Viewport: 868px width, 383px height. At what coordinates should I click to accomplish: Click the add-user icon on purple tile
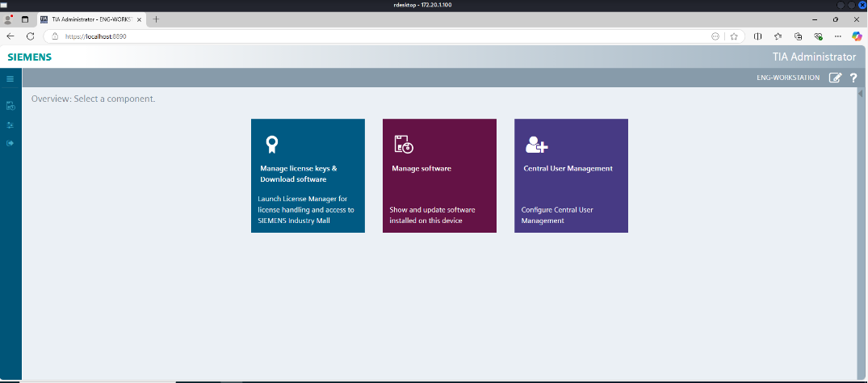(536, 145)
